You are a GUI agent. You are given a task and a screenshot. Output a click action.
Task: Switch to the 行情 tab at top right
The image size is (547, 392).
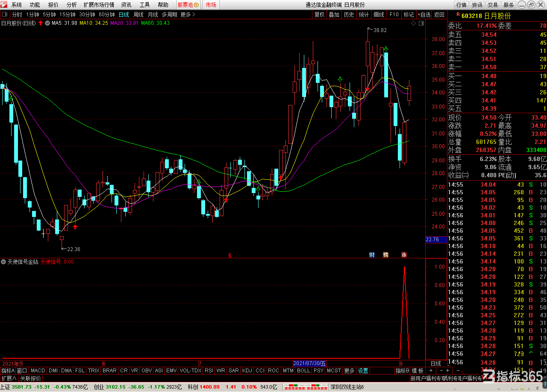[461, 5]
